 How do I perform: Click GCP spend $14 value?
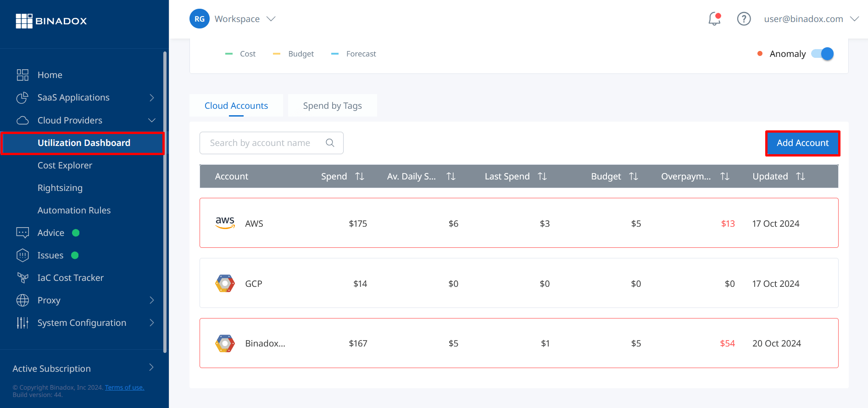[360, 284]
